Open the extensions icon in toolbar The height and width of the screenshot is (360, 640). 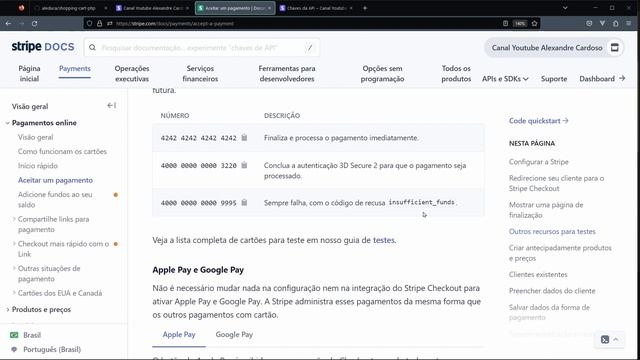pyautogui.click(x=616, y=24)
